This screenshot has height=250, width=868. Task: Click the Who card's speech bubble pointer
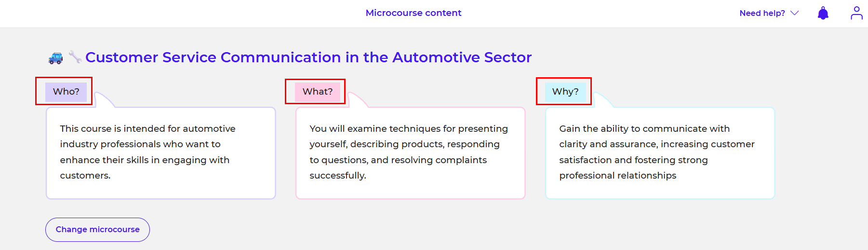pyautogui.click(x=103, y=100)
